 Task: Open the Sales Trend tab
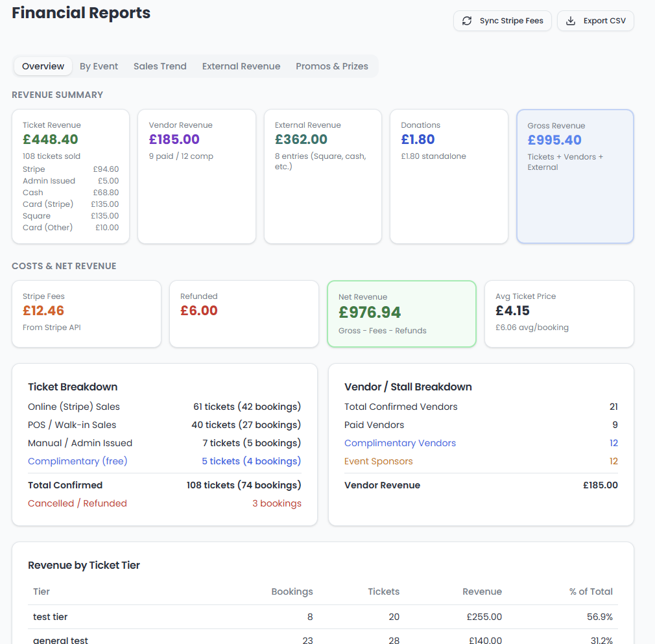(x=160, y=66)
